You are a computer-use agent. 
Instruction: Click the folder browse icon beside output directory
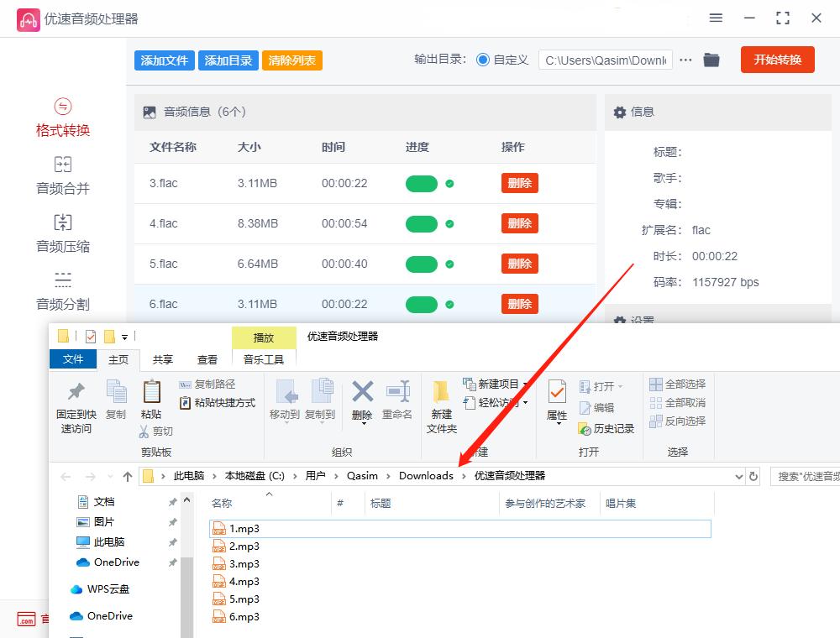click(711, 60)
